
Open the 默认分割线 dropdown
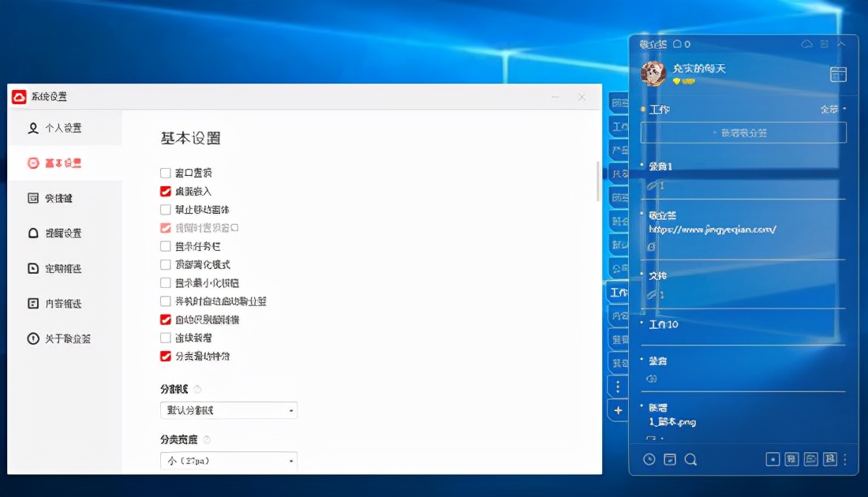click(x=229, y=410)
